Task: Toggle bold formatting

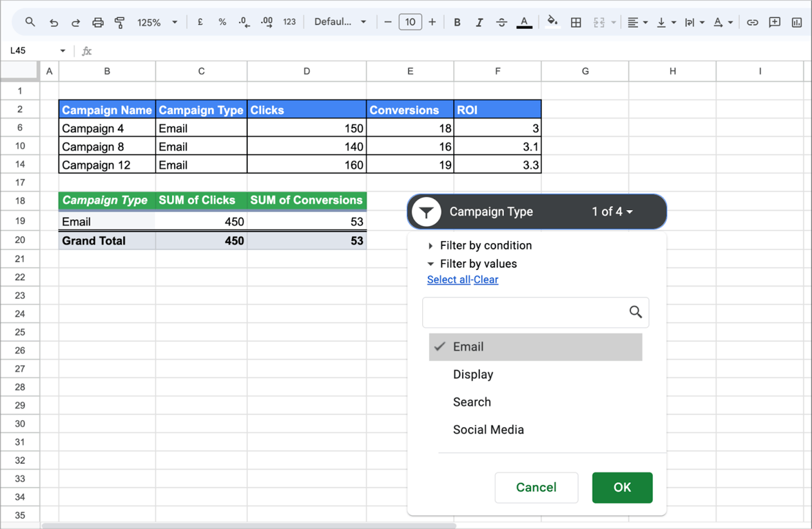Action: [x=457, y=22]
